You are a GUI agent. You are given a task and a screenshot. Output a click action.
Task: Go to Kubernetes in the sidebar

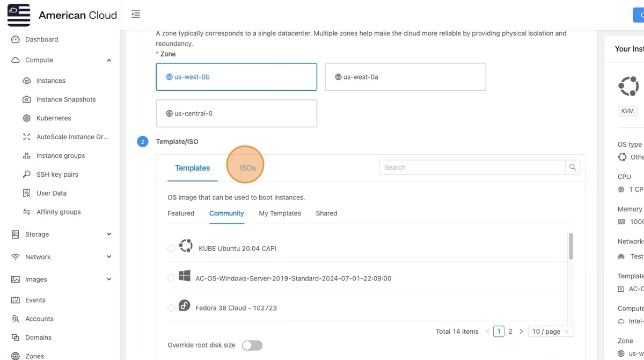(x=53, y=118)
